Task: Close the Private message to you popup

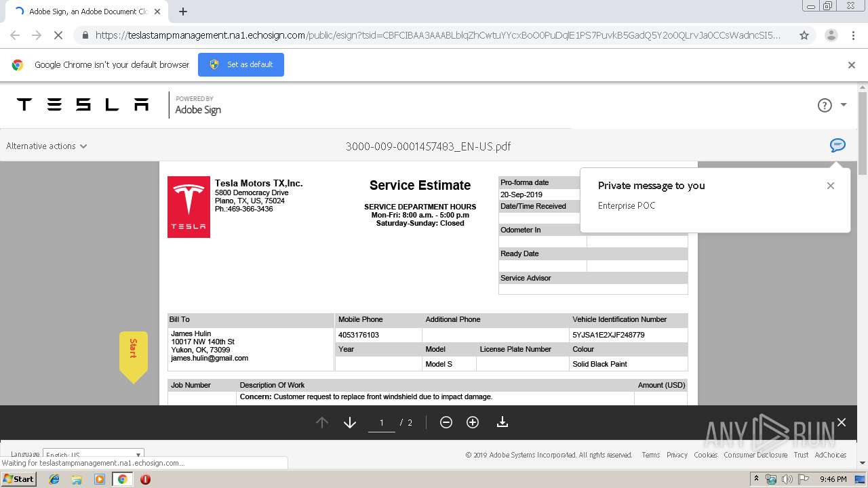Action: pyautogui.click(x=831, y=186)
